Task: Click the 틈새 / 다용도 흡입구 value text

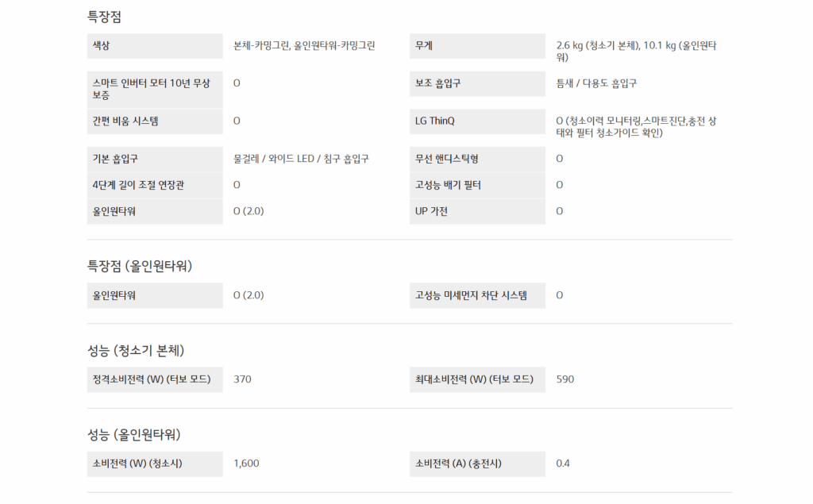Action: click(x=596, y=83)
